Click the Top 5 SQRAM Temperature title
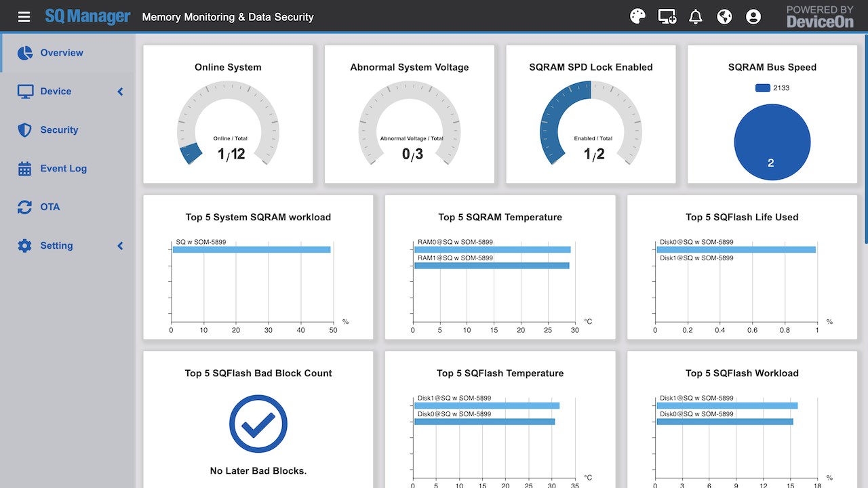The width and height of the screenshot is (868, 488). (500, 217)
